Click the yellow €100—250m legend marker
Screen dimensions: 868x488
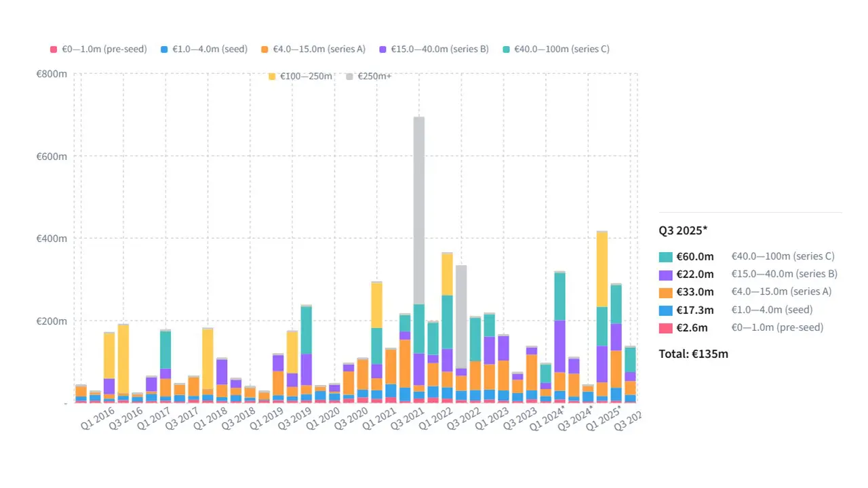click(272, 76)
